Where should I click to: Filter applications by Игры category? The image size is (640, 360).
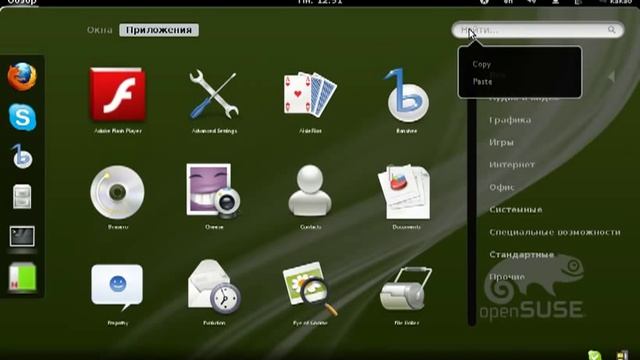(501, 142)
